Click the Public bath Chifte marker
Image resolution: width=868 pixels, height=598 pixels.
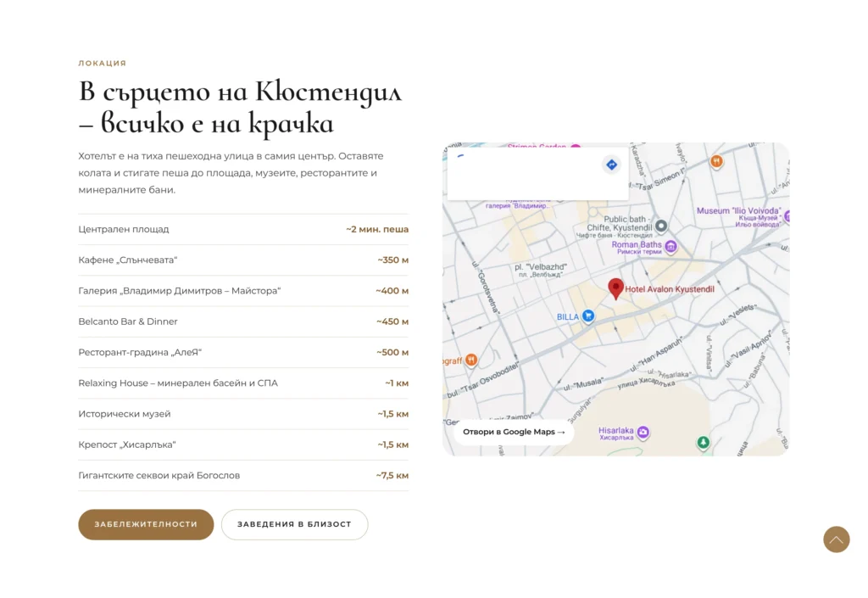click(x=661, y=226)
